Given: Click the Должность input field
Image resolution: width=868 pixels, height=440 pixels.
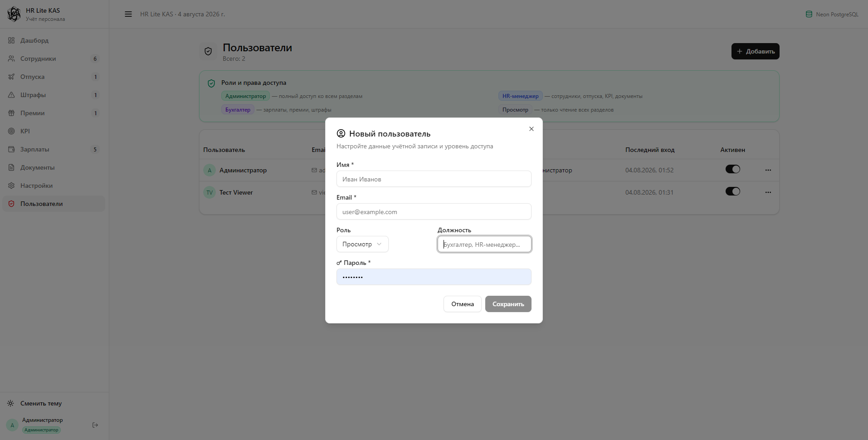Looking at the screenshot, I should (484, 244).
